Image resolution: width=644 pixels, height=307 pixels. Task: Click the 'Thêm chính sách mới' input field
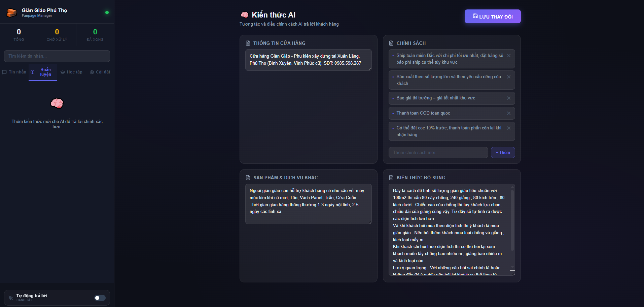(x=438, y=153)
